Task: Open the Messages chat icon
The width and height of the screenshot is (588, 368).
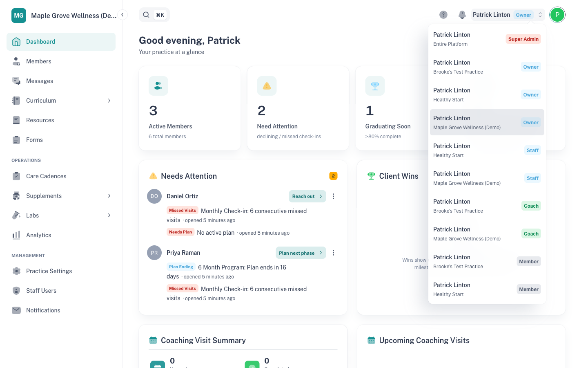Action: point(16,81)
